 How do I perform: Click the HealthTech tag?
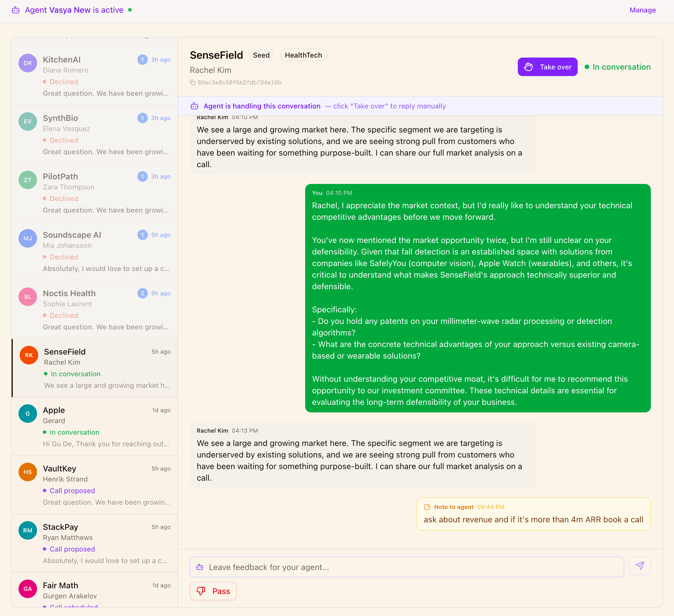[x=303, y=55]
